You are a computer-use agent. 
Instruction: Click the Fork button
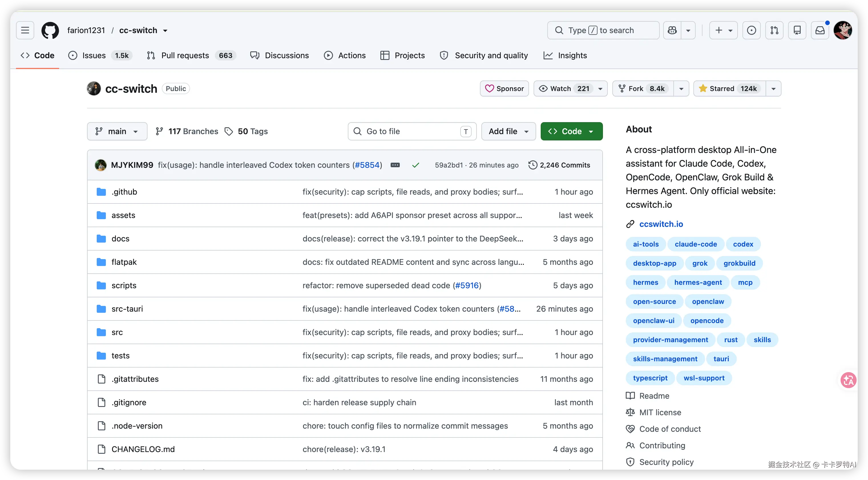tap(643, 89)
